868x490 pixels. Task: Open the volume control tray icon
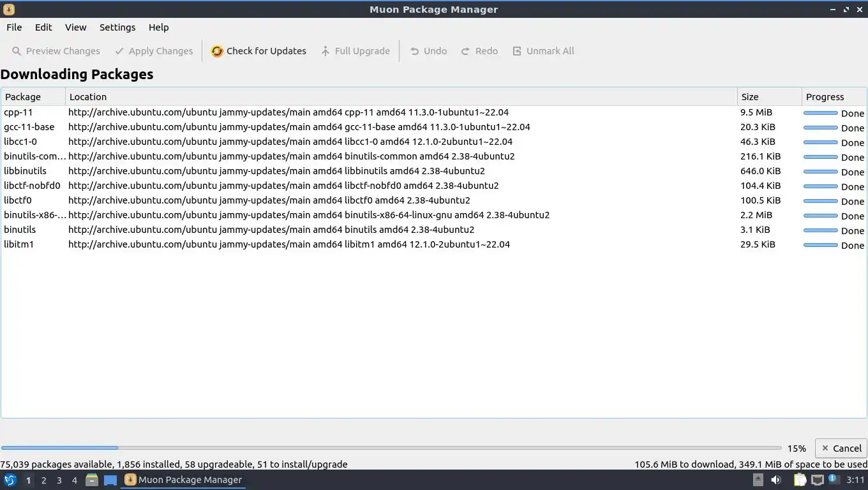pyautogui.click(x=776, y=480)
